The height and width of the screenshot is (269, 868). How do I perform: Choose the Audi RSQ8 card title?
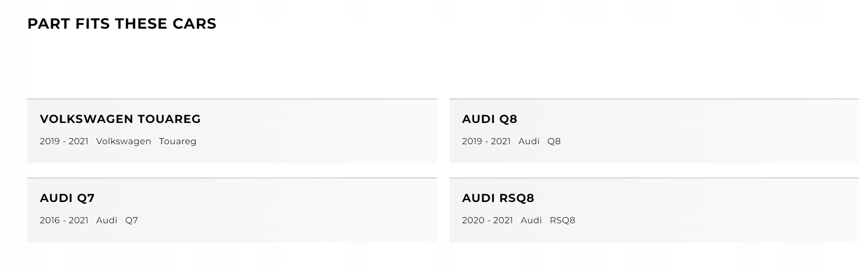[498, 198]
